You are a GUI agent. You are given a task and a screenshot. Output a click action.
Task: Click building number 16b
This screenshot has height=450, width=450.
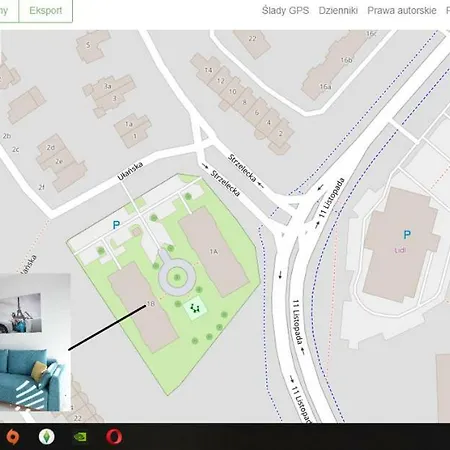(x=346, y=60)
